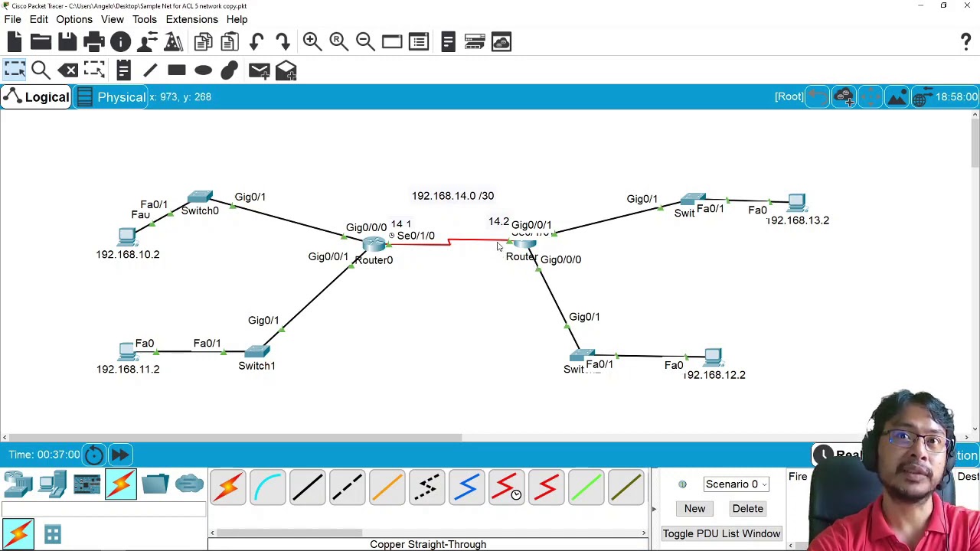The image size is (980, 551).
Task: Choose the light green Octal cable
Action: click(x=586, y=487)
